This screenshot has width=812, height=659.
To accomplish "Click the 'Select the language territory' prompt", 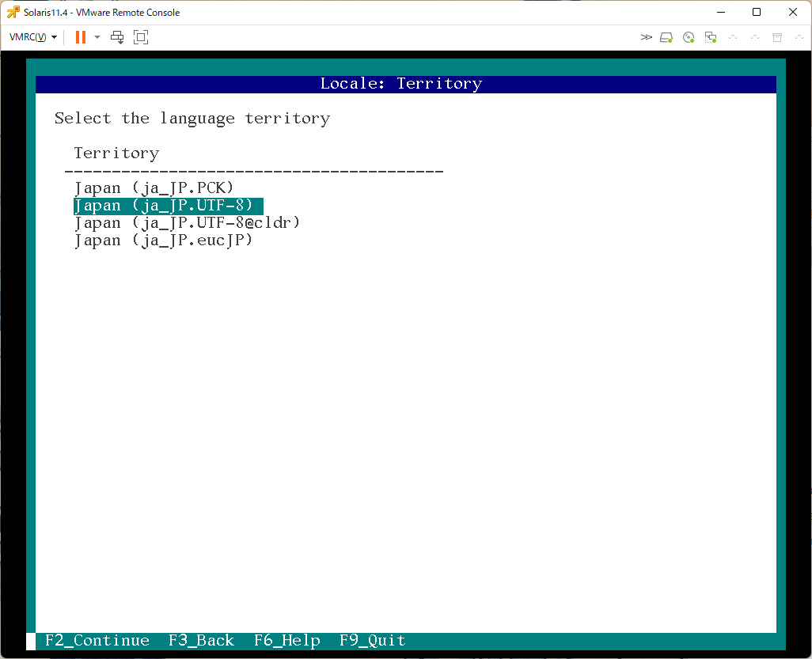I will [x=192, y=119].
